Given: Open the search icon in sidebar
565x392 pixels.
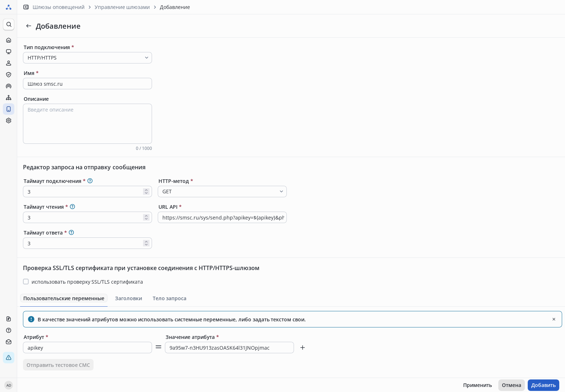Looking at the screenshot, I should (x=9, y=24).
